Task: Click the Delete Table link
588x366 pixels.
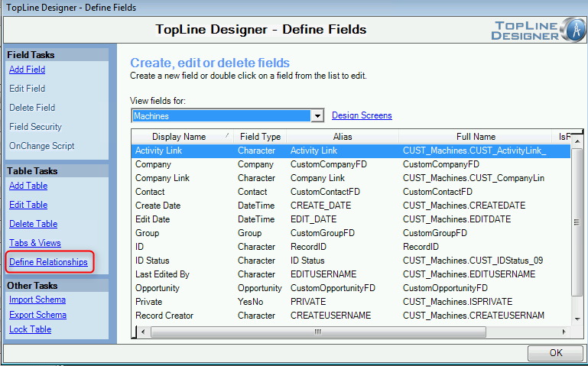Action: tap(34, 224)
